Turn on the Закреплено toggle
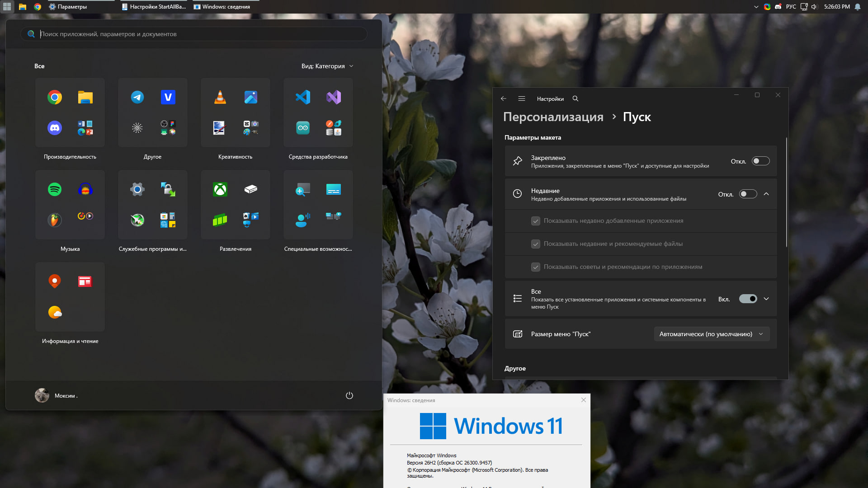The height and width of the screenshot is (488, 868). (x=761, y=161)
